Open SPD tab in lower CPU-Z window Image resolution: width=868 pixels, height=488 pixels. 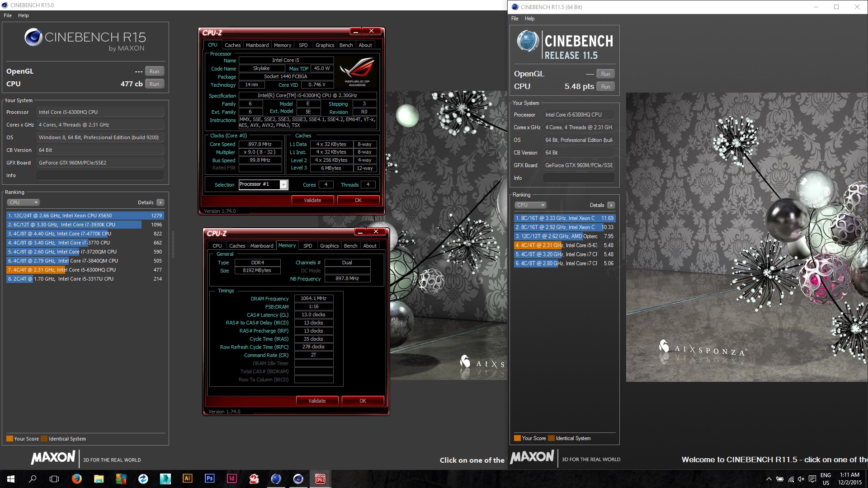308,246
